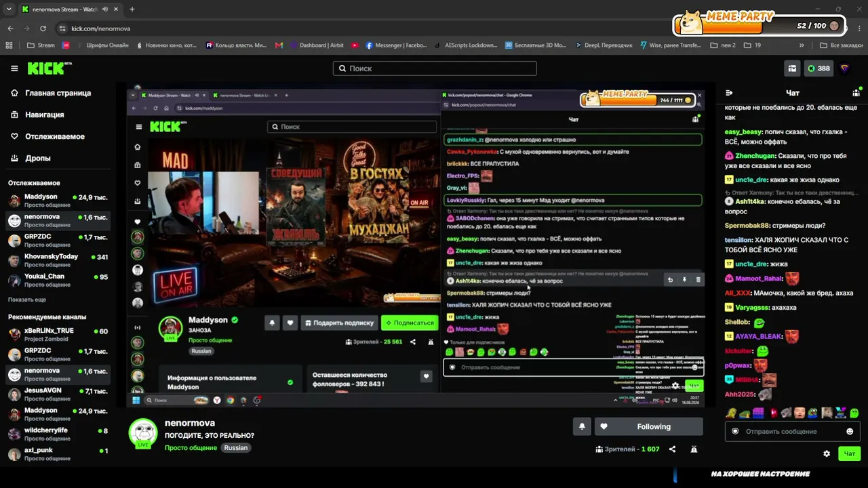The width and height of the screenshot is (868, 488).
Task: Expand followed list with Показать еще
Action: [x=27, y=300]
